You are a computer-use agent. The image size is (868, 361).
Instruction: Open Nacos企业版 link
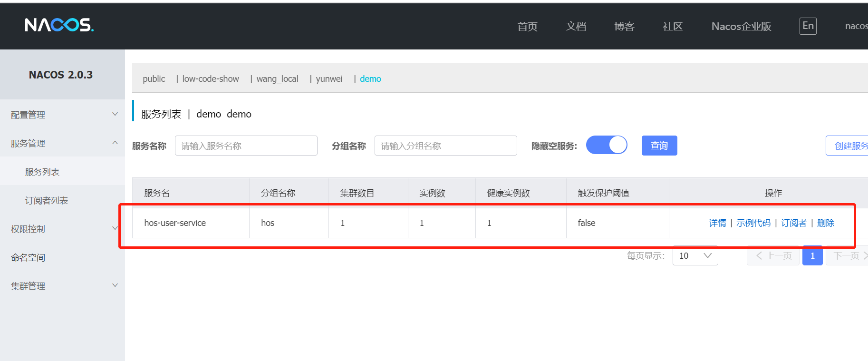click(x=741, y=26)
